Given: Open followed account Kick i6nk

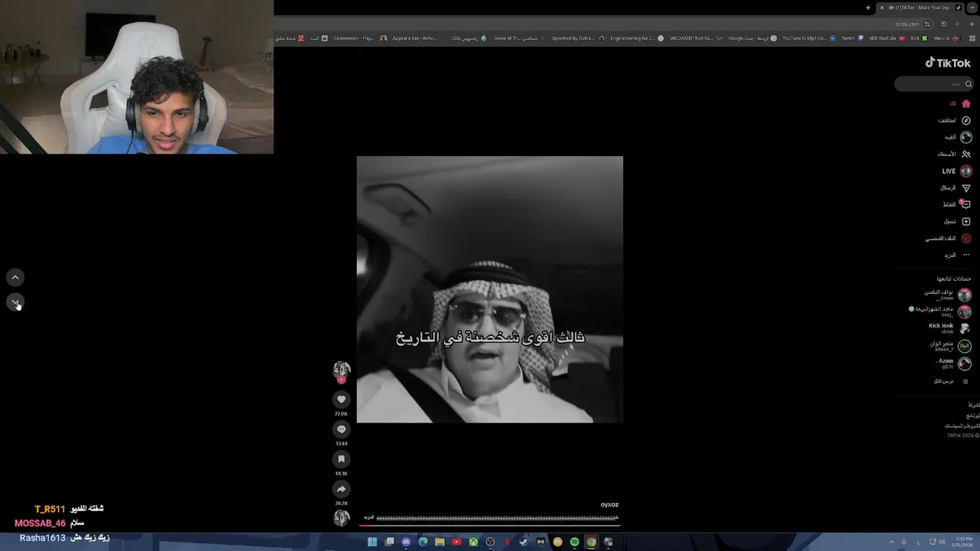Looking at the screenshot, I should 949,328.
